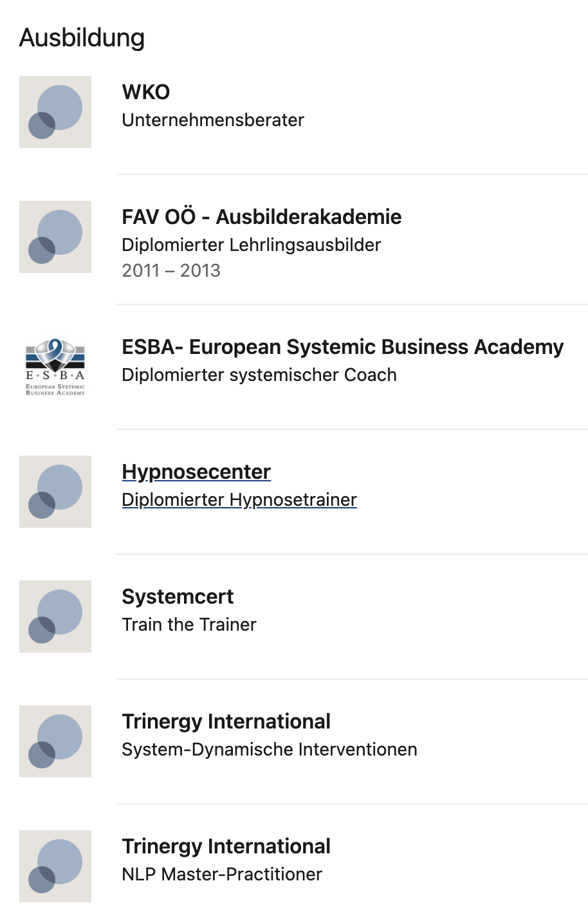
Task: Click the Unternehmensberater degree text
Action: click(x=213, y=120)
